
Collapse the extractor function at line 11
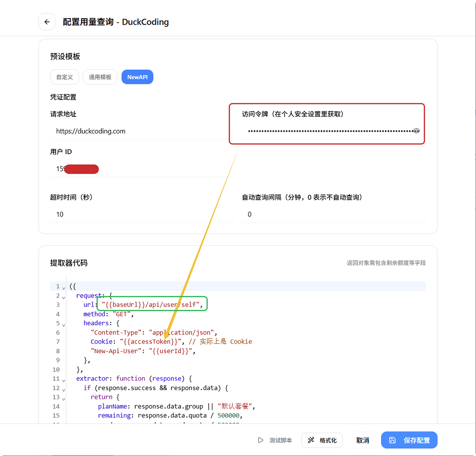tap(63, 380)
